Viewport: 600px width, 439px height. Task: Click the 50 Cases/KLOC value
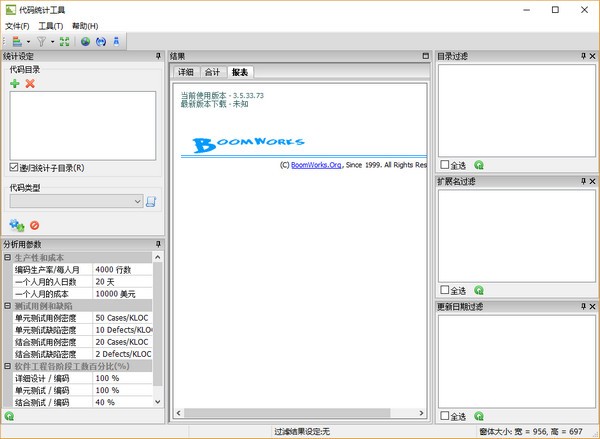pos(122,318)
